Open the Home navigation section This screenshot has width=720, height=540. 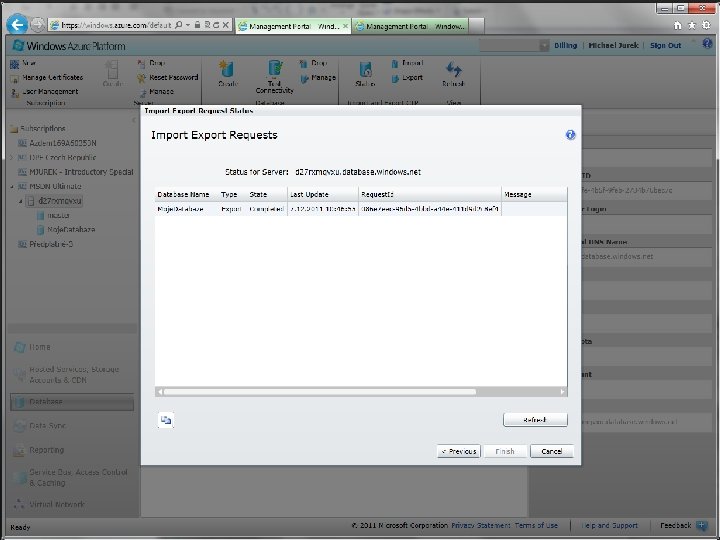pyautogui.click(x=32, y=347)
